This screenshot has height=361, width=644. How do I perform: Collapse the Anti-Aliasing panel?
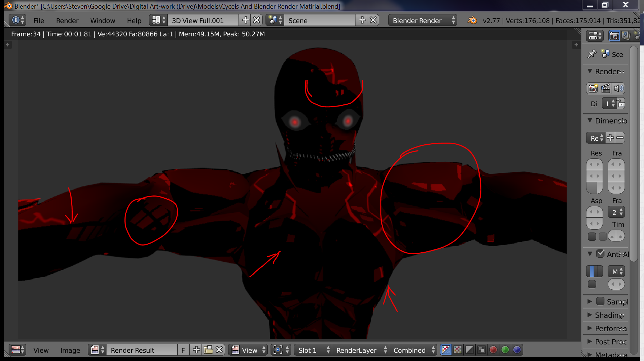click(590, 254)
